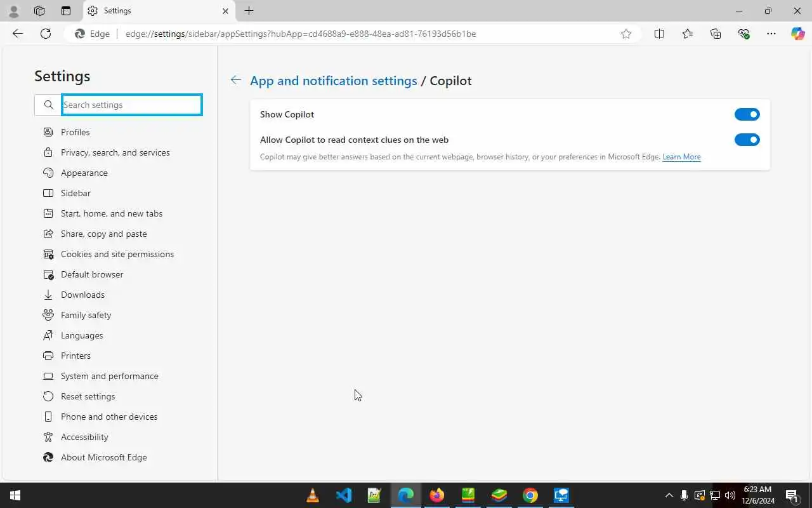812x508 pixels.
Task: Go back using browser back arrow
Action: (18, 34)
